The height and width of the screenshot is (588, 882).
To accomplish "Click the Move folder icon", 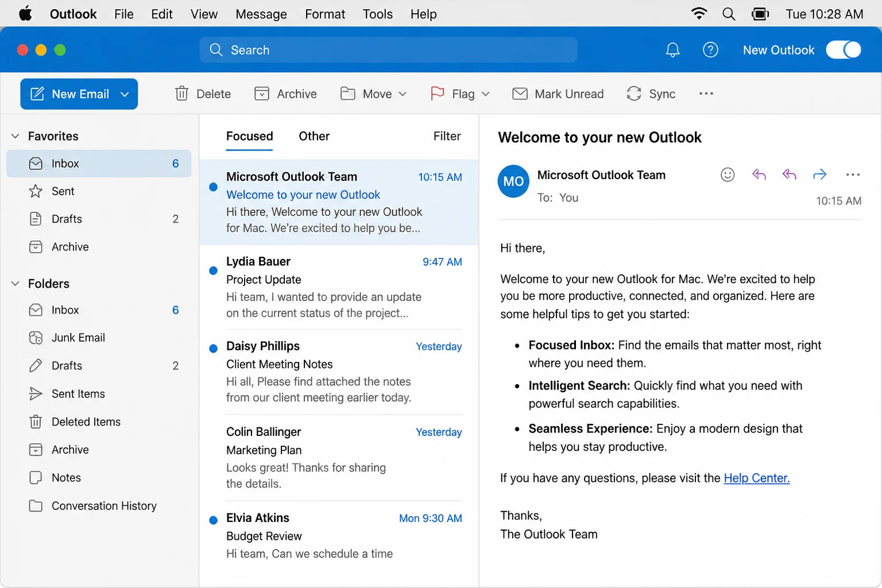I will coord(347,94).
